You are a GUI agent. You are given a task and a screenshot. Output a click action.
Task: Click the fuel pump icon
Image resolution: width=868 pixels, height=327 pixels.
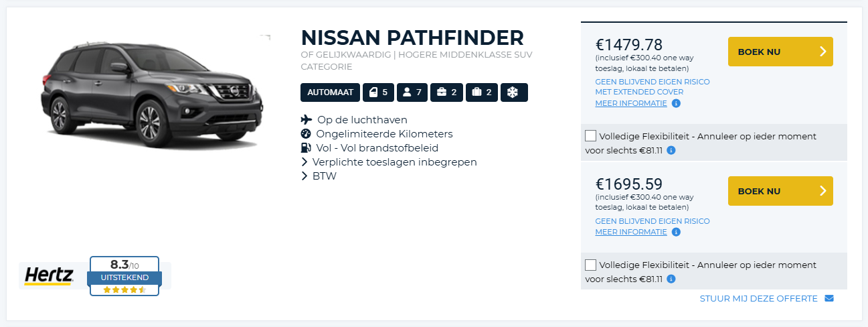point(306,148)
